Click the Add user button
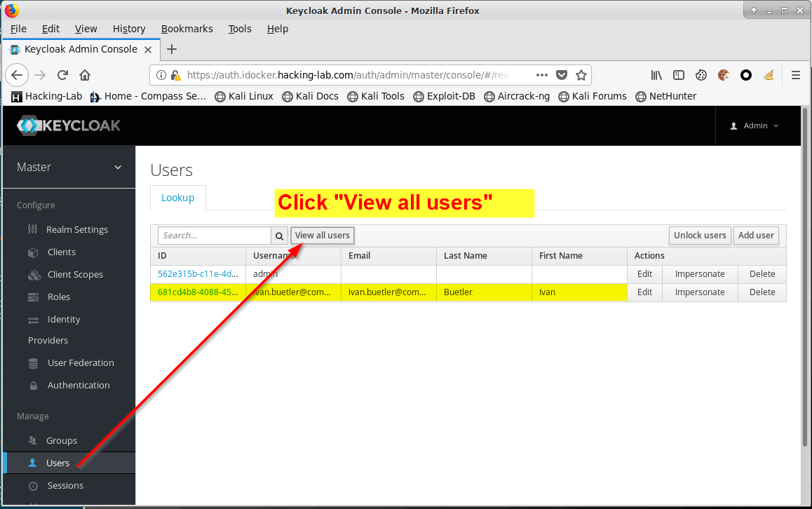Image resolution: width=812 pixels, height=509 pixels. (x=756, y=236)
